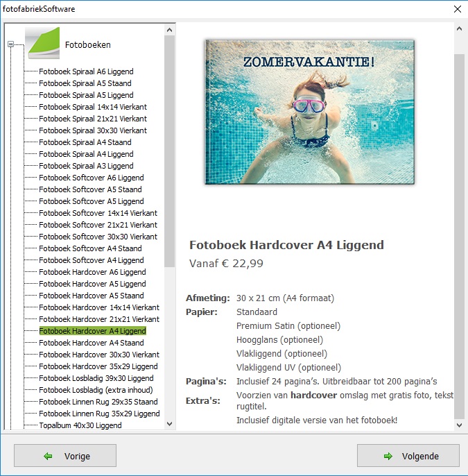Open Fotoboek Losbladig 39x30 Liggend

pyautogui.click(x=96, y=378)
